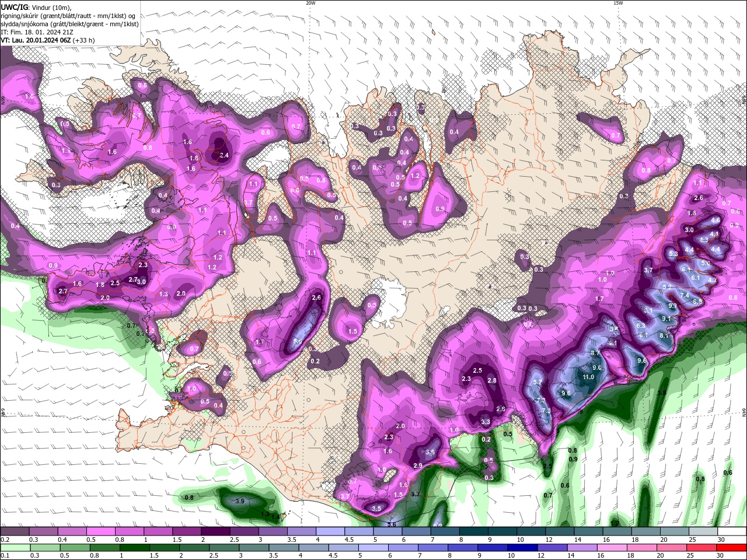The image size is (747, 560).
Task: Click the 'UWC/IG: Vindur (10m),' title text
Action: 36,7
